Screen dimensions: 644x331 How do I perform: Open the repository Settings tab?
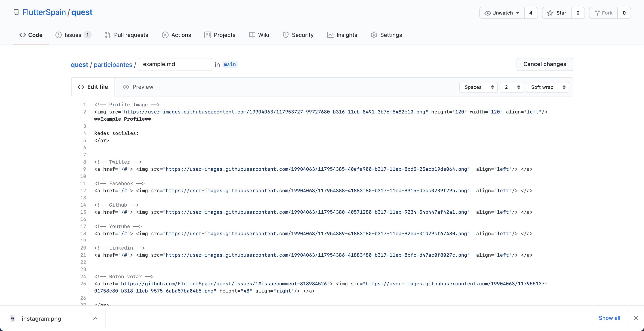(x=386, y=35)
